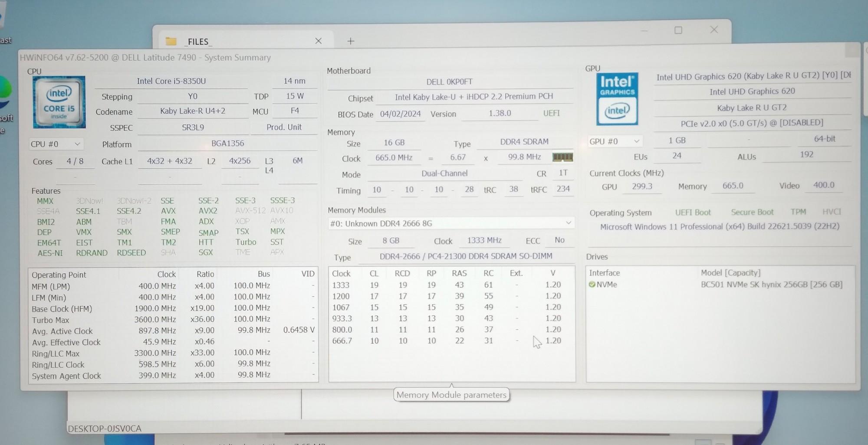Click the RDSEED feature label
Viewport: 868px width, 445px height.
pos(132,252)
